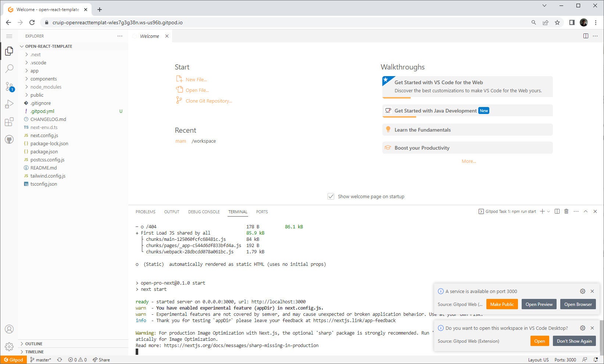Switch to the PORTS tab

262,212
